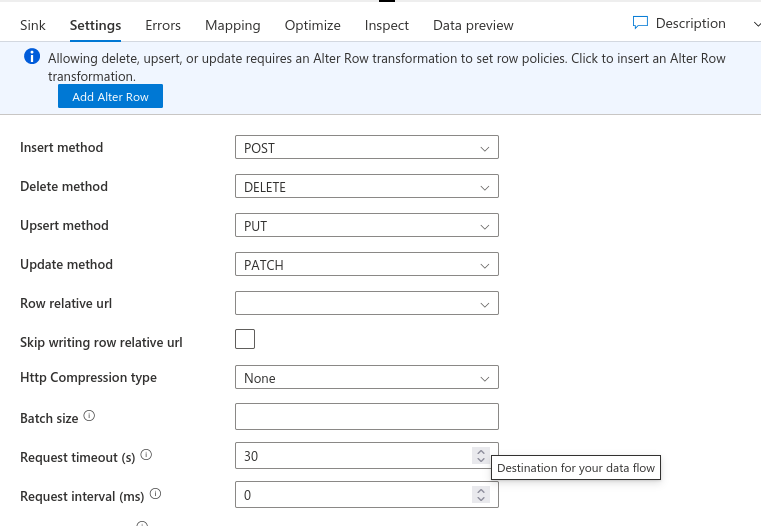This screenshot has height=526, width=761.
Task: Increase Request interval with up arrow
Action: [481, 490]
